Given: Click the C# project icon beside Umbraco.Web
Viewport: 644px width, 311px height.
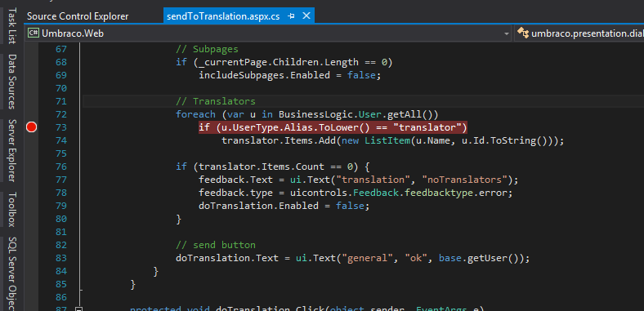Looking at the screenshot, I should 34,33.
